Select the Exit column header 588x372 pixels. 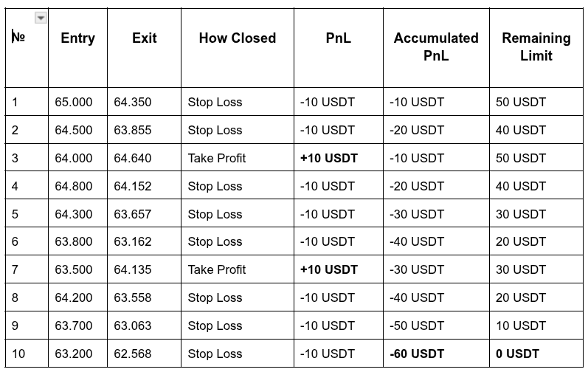(144, 38)
